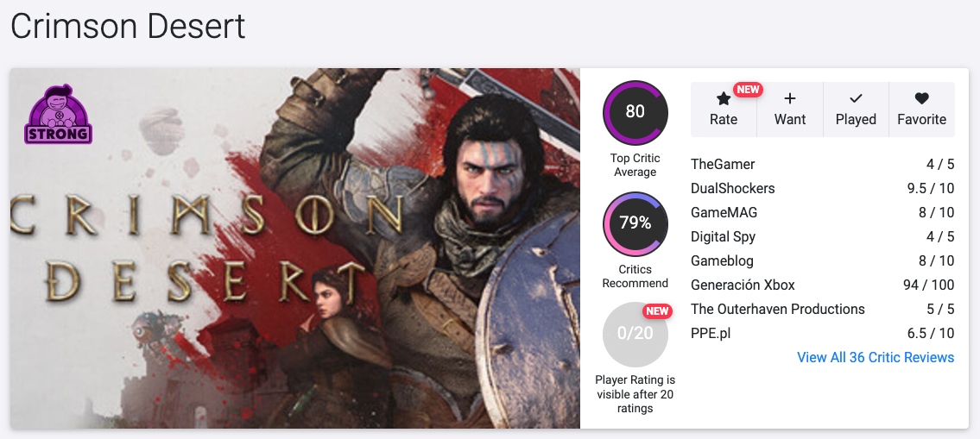980x439 pixels.
Task: Click the Top Critic Average score circle
Action: [x=635, y=112]
